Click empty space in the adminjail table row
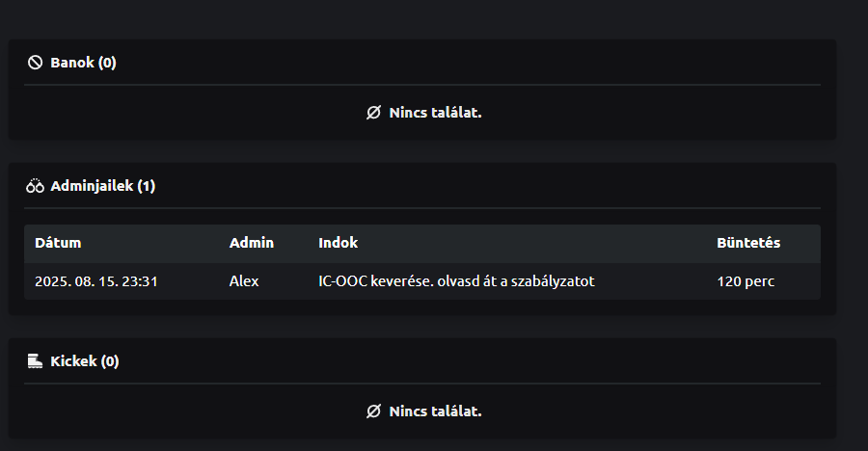The height and width of the screenshot is (451, 868). click(x=656, y=281)
